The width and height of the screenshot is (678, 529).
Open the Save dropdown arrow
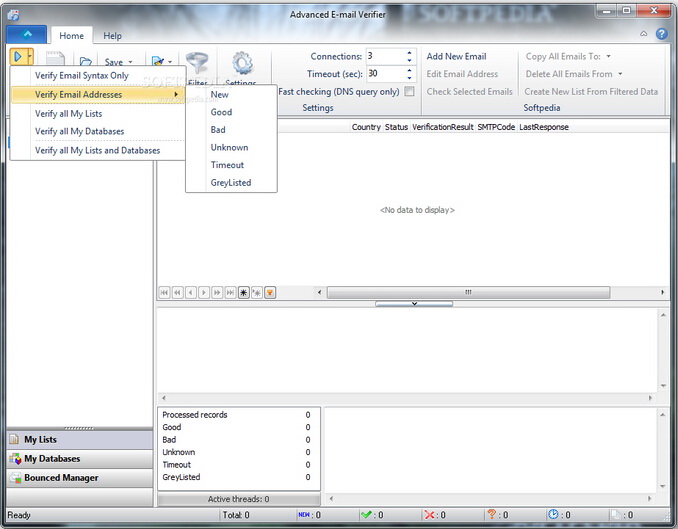130,62
